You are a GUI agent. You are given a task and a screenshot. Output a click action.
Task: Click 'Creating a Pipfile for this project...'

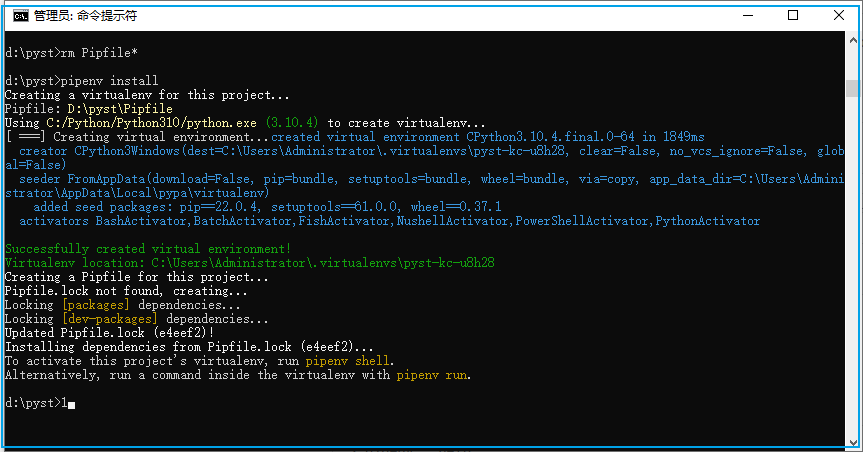click(136, 277)
